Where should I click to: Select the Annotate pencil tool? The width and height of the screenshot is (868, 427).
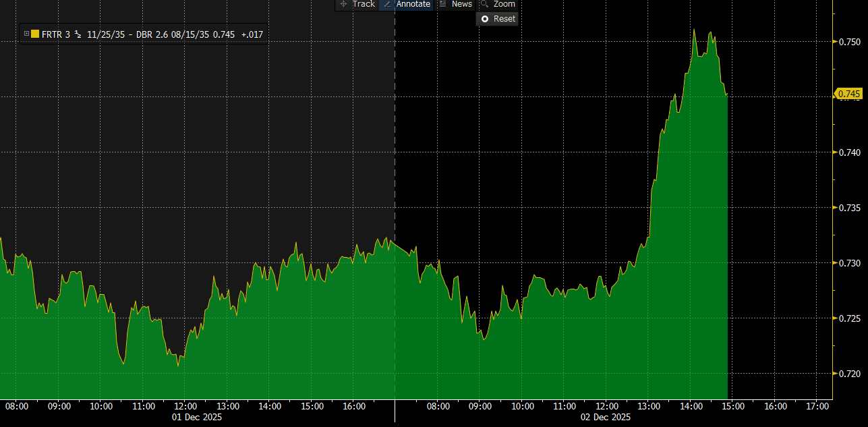coord(407,4)
